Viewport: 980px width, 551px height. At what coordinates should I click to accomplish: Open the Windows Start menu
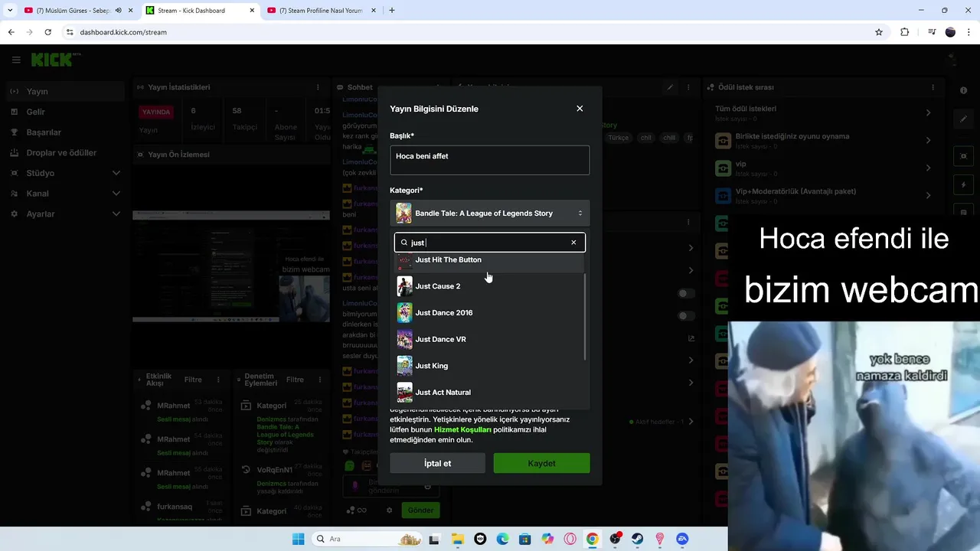tap(298, 539)
